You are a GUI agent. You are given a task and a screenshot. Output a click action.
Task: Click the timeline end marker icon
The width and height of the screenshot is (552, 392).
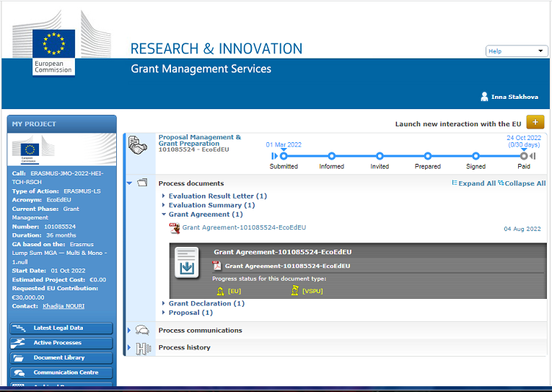click(x=533, y=156)
